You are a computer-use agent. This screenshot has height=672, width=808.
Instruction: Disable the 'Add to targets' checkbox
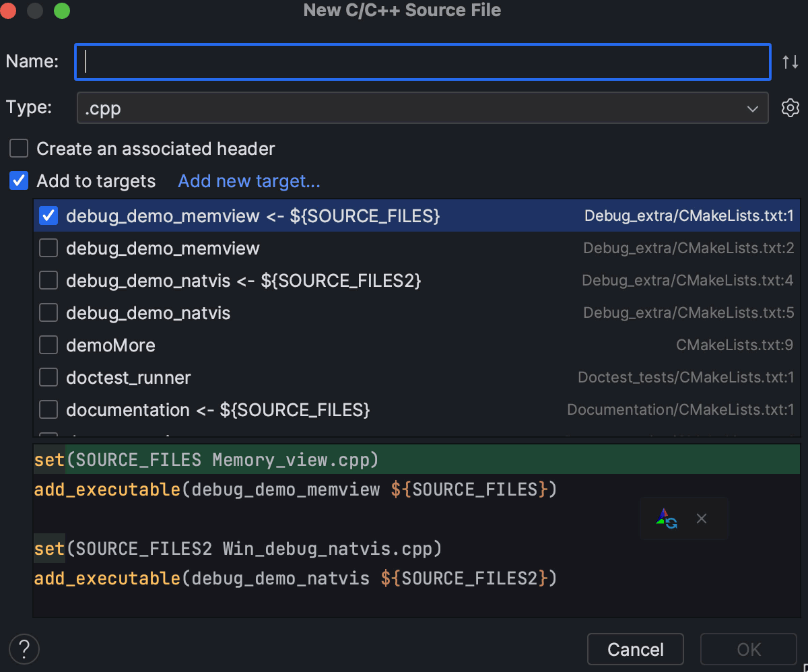click(x=18, y=180)
